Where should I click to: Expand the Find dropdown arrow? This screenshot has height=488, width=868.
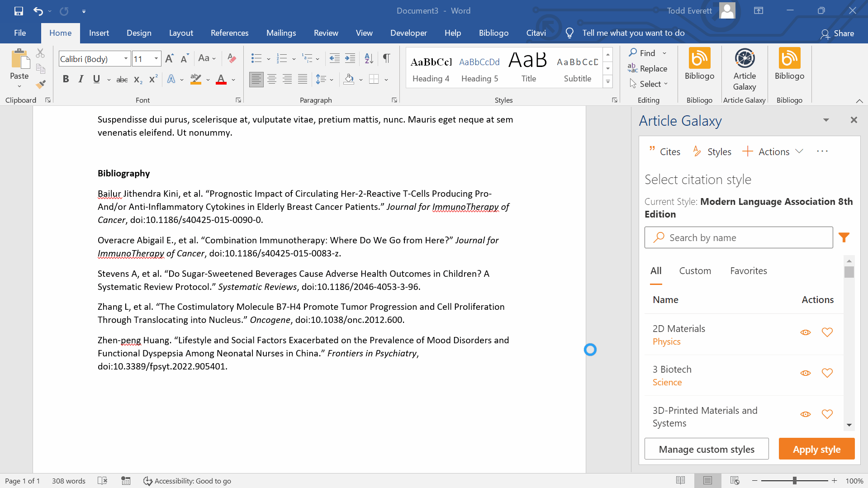tap(664, 53)
